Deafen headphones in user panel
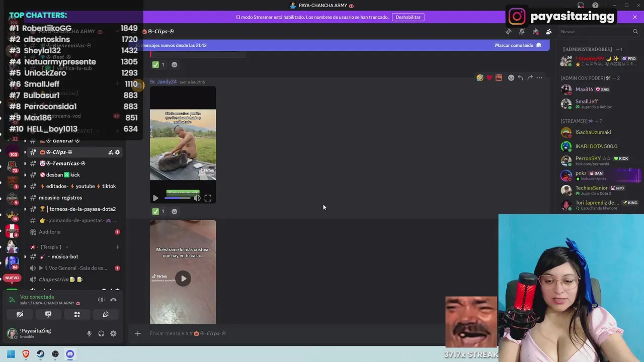The image size is (644, 362). coord(101,333)
